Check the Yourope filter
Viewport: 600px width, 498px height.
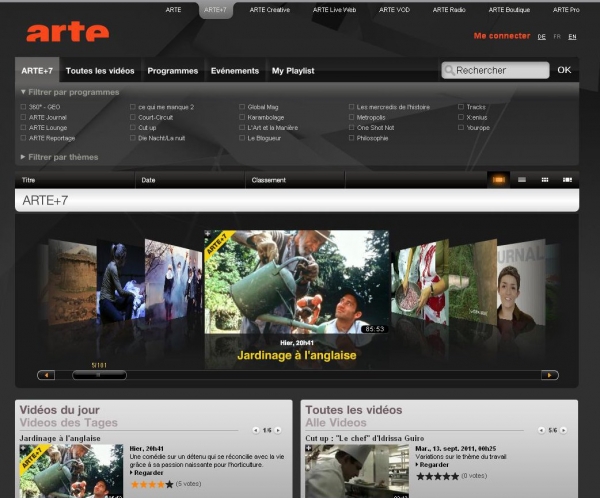click(x=461, y=127)
